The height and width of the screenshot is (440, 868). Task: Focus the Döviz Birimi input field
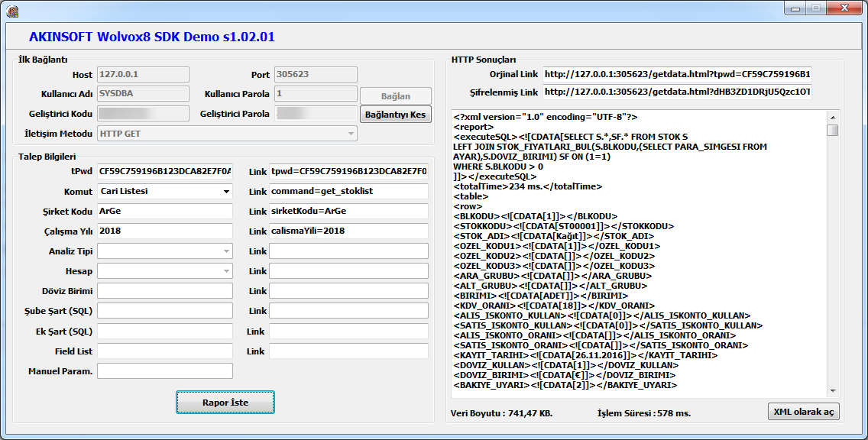165,291
